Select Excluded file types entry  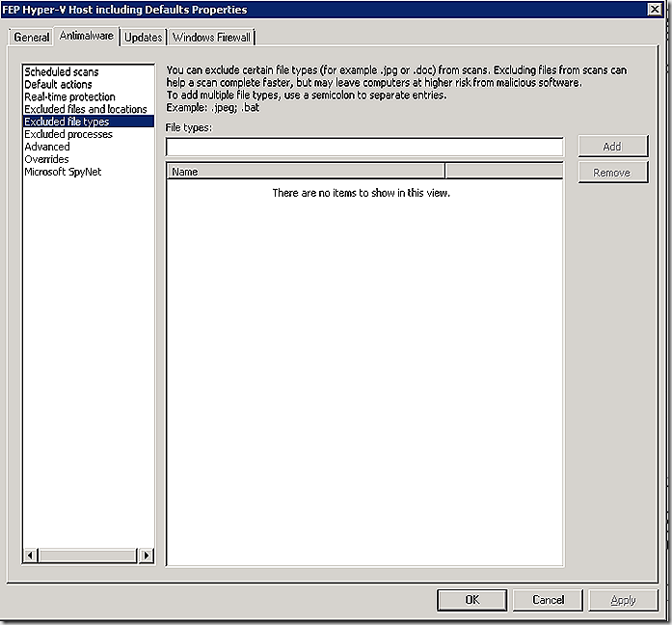pyautogui.click(x=89, y=122)
